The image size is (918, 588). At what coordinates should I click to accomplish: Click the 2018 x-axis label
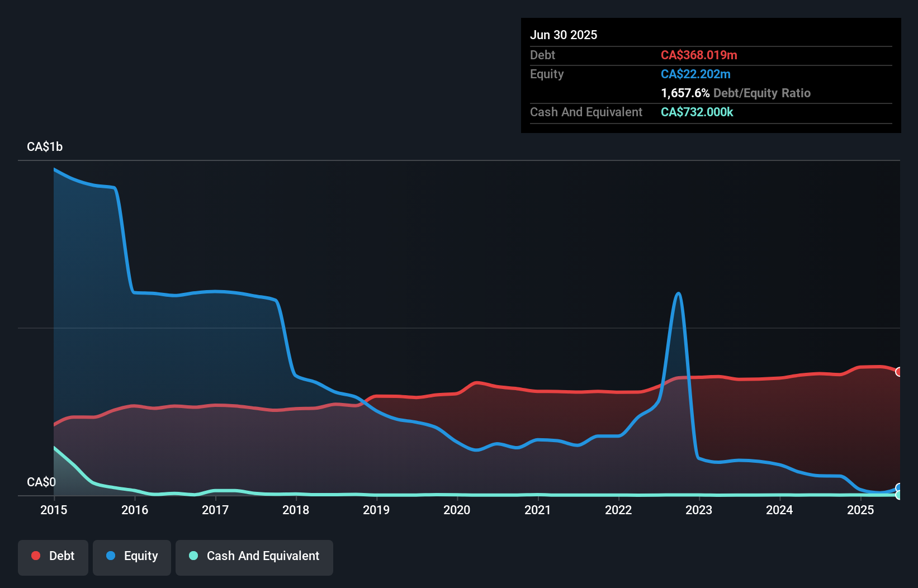296,510
